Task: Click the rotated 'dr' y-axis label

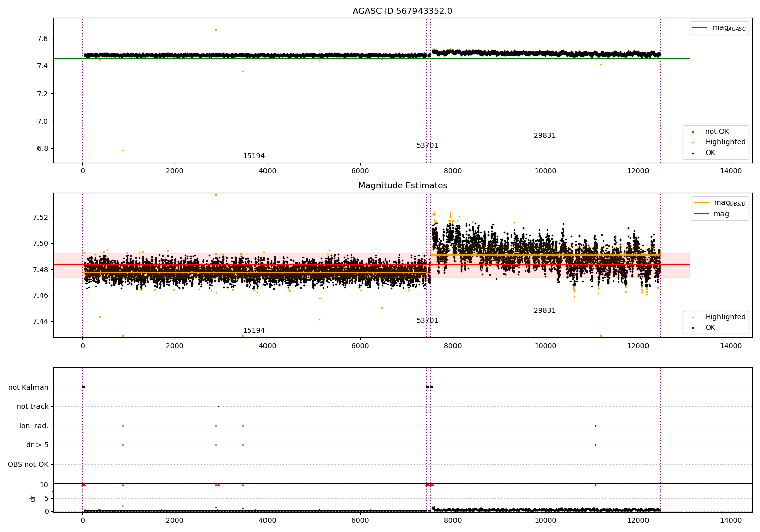Action: coord(33,499)
